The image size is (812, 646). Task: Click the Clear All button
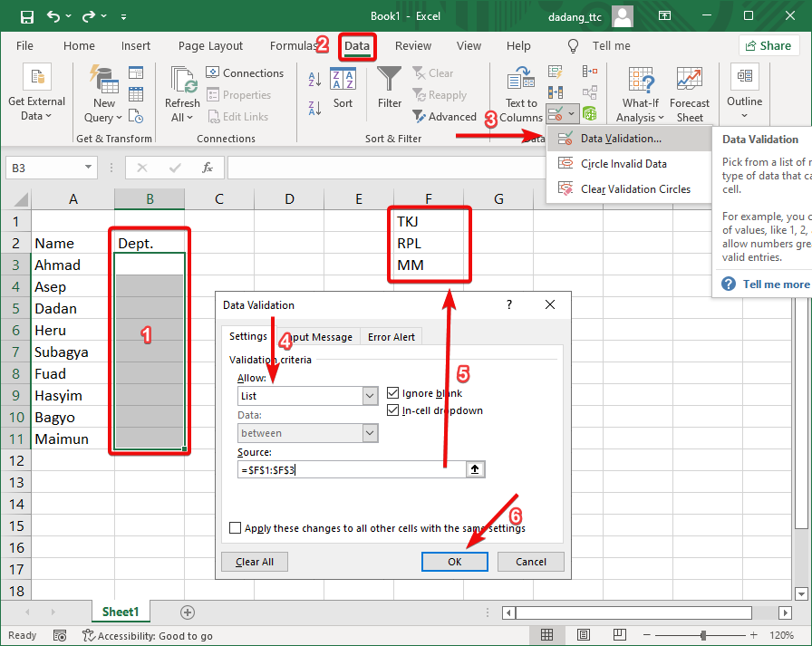(x=255, y=562)
